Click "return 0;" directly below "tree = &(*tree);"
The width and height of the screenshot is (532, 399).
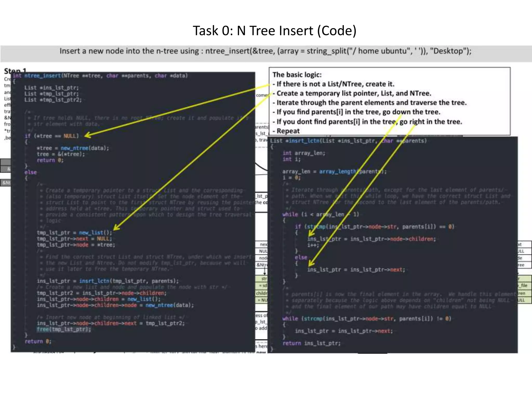pos(50,160)
